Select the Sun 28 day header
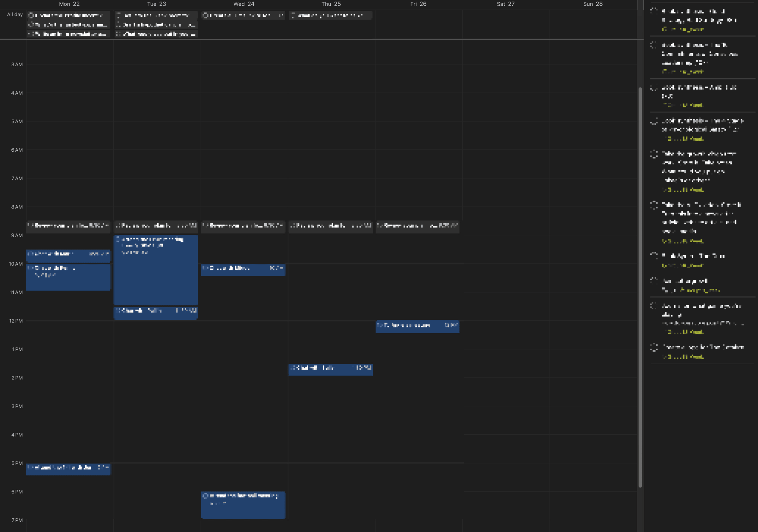758x532 pixels. [x=593, y=4]
